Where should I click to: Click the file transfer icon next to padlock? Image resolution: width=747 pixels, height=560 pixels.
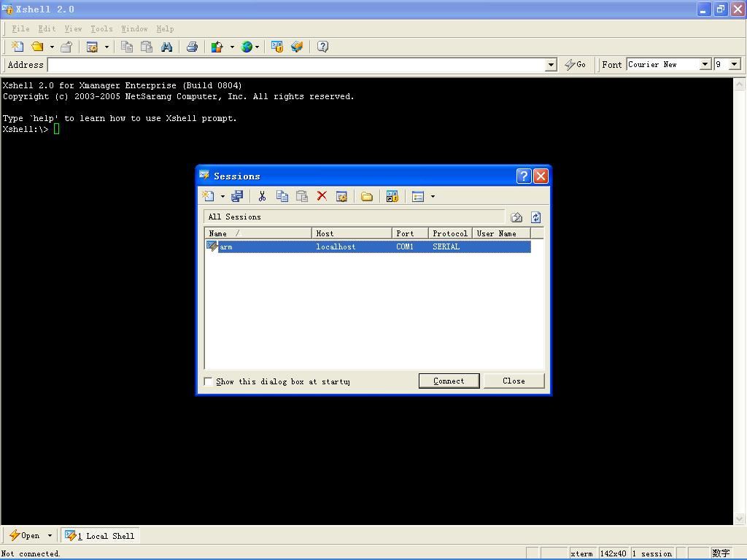tap(297, 47)
